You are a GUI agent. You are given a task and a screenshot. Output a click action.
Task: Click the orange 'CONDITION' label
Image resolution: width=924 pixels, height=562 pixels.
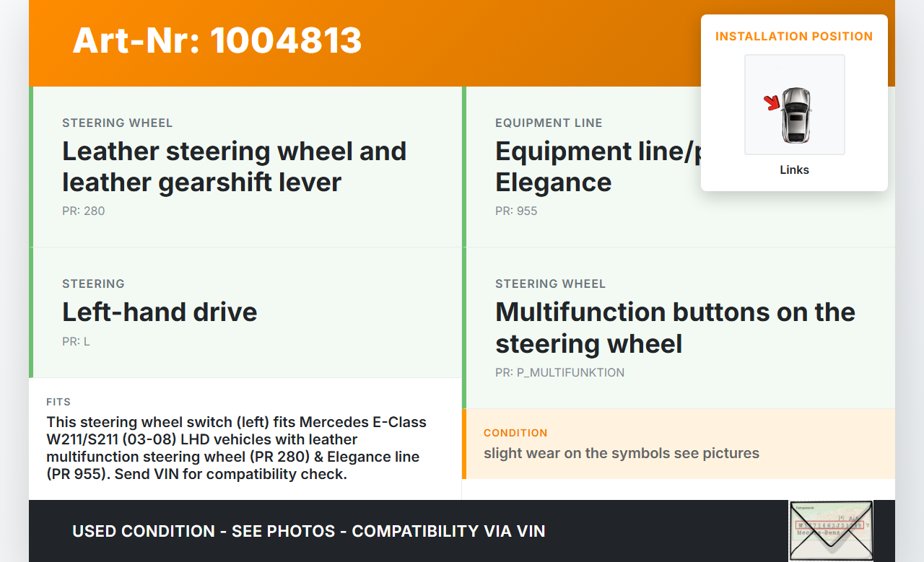tap(515, 433)
